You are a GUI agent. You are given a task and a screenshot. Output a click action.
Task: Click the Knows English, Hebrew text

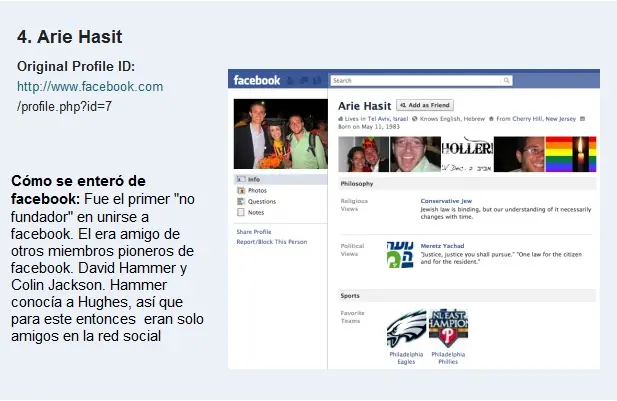click(x=452, y=119)
